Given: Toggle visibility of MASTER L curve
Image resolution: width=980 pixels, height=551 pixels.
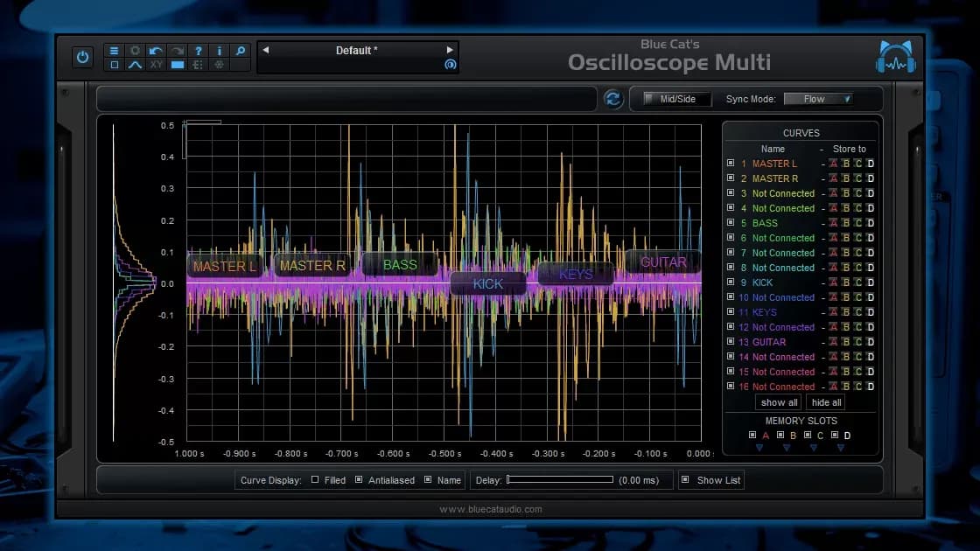Looking at the screenshot, I should [x=731, y=163].
